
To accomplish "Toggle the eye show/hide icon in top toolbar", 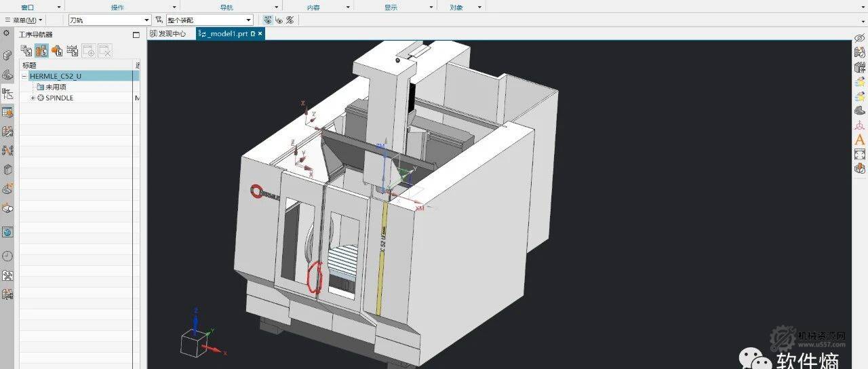I will tap(278, 20).
